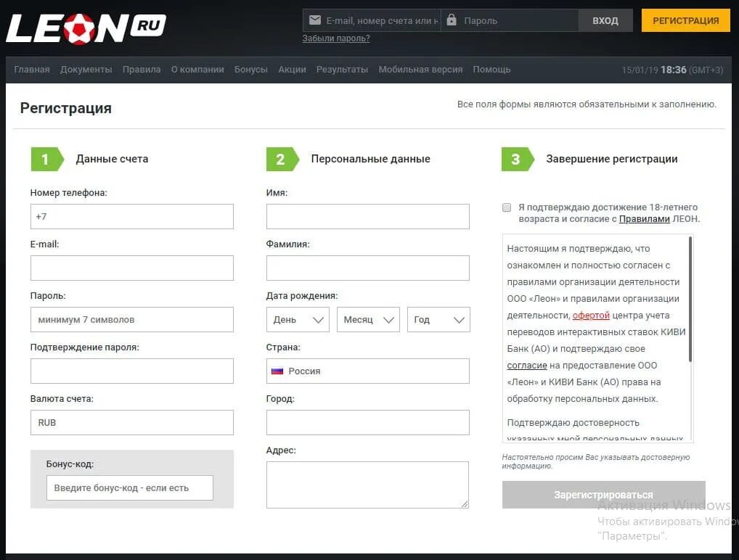The height and width of the screenshot is (560, 739).
Task: Click the Забыли пароль? link
Action: 336,38
